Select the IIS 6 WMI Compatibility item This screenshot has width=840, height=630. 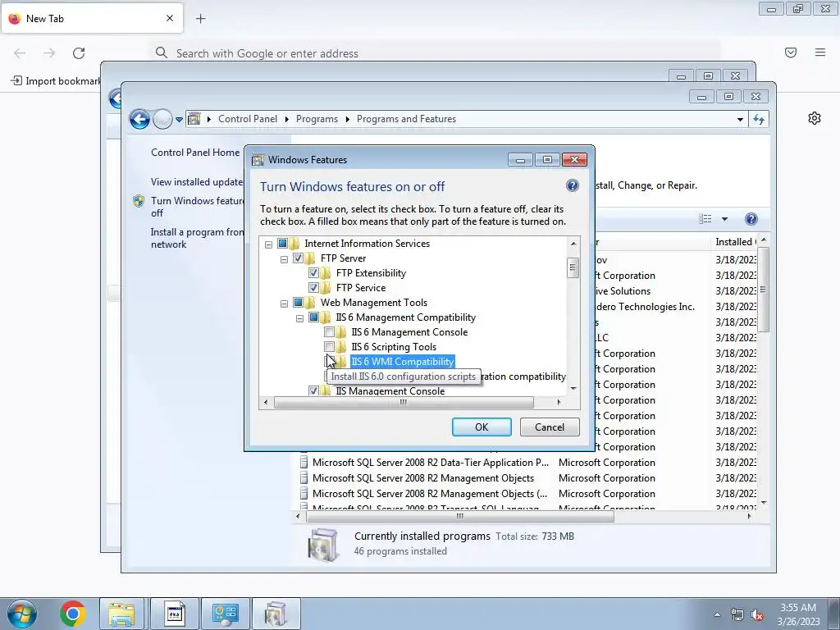[402, 362]
